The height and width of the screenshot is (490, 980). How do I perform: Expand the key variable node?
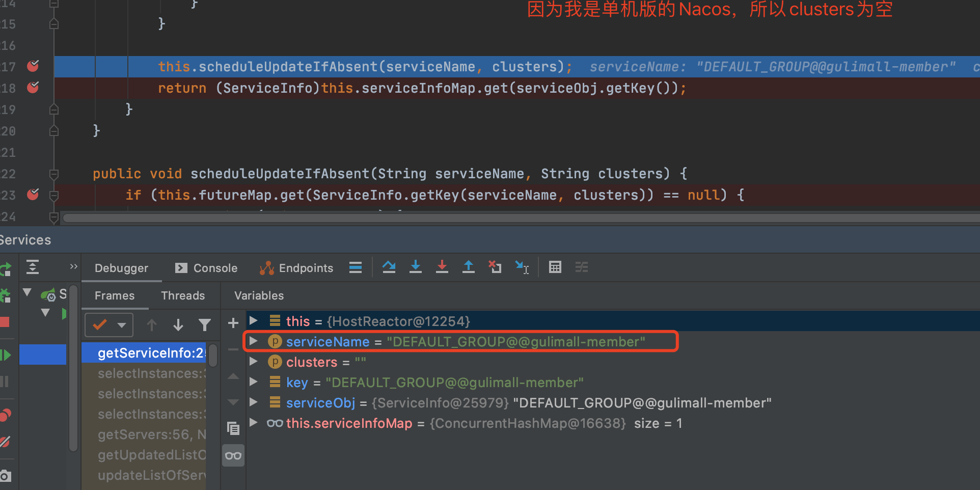tap(253, 382)
